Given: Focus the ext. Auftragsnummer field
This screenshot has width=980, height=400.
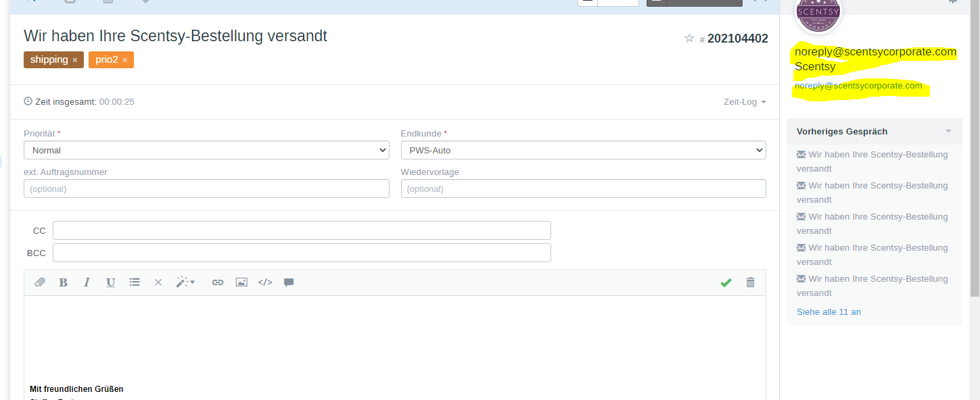Looking at the screenshot, I should (x=206, y=189).
